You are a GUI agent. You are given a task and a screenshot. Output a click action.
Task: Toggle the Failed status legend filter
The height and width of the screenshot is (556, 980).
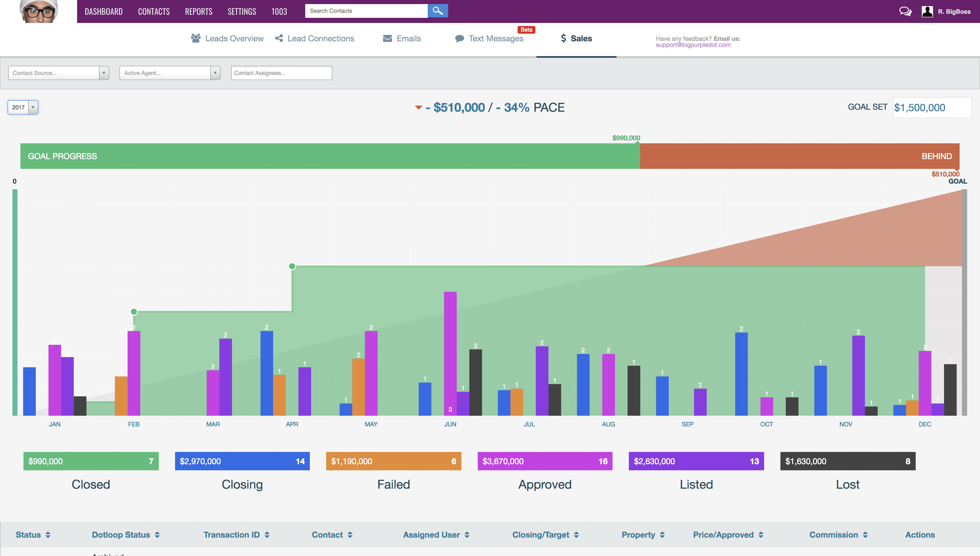pos(394,461)
